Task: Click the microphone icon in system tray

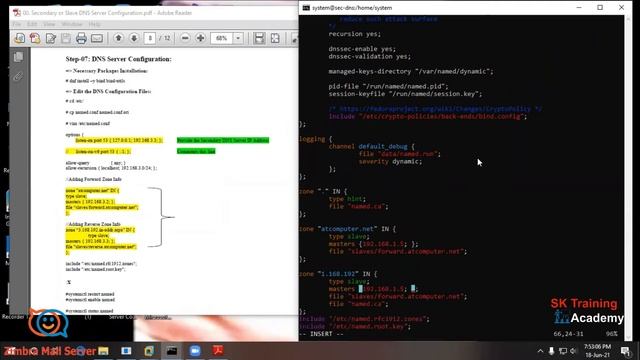Action: (551, 351)
